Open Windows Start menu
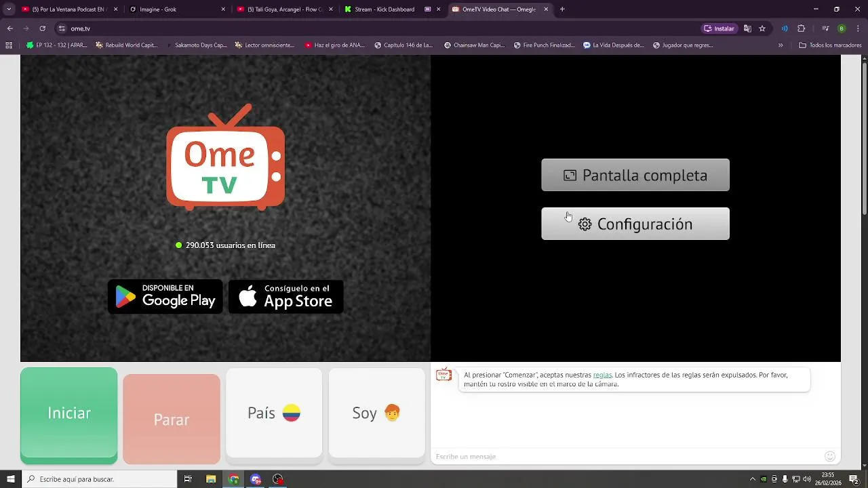The width and height of the screenshot is (868, 488). pyautogui.click(x=10, y=479)
